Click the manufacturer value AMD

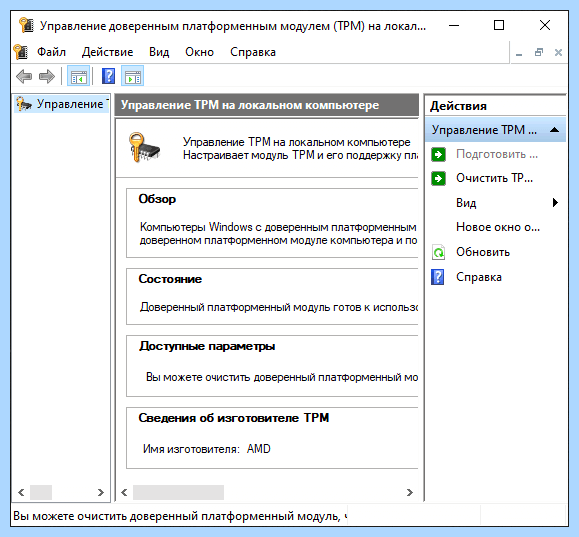[x=258, y=449]
